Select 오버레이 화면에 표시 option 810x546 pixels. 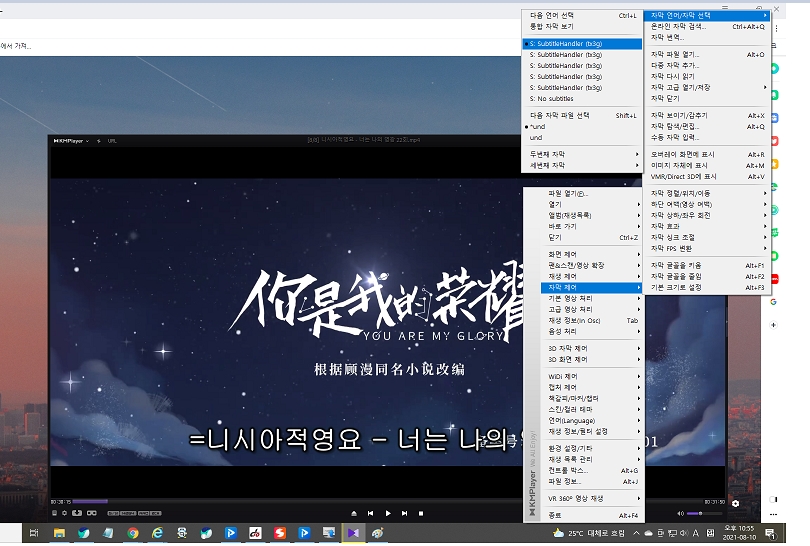coord(707,154)
